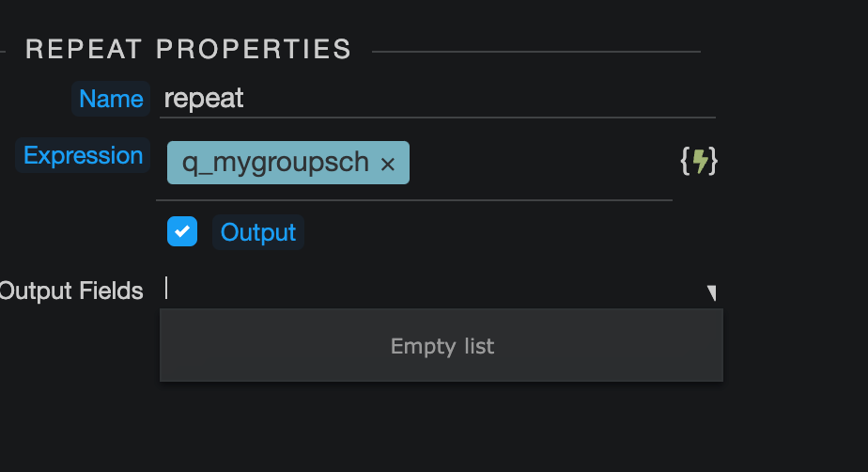Select the Empty list dropdown entry
The height and width of the screenshot is (472, 868).
[x=442, y=346]
